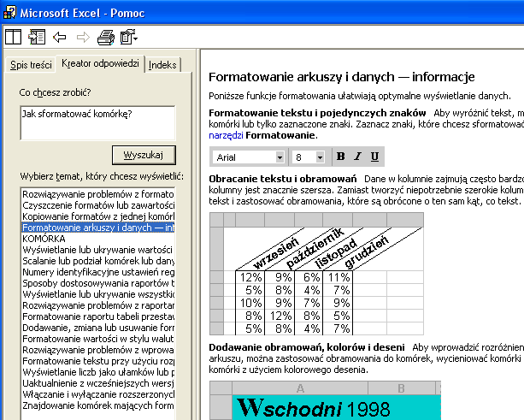The image size is (524, 420).
Task: Select highlighted topic 'Formatowanie arkuszy i danych'
Action: (98, 228)
